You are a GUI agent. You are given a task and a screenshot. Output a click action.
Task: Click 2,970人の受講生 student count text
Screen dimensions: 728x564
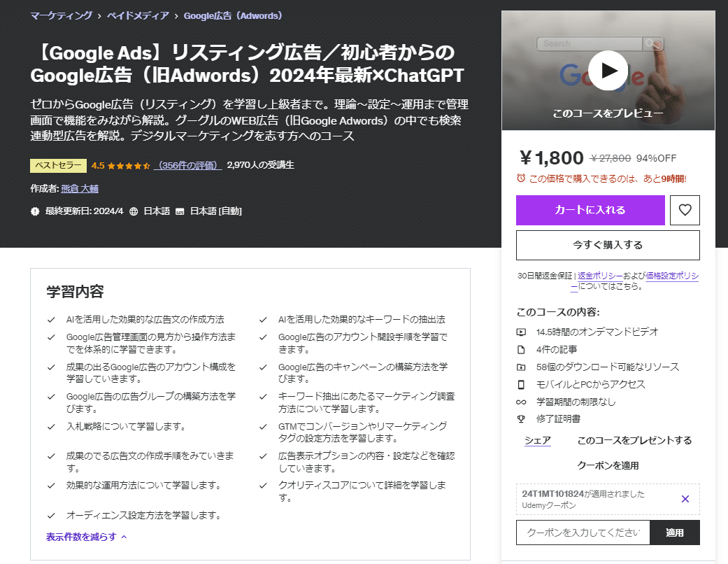click(x=260, y=165)
